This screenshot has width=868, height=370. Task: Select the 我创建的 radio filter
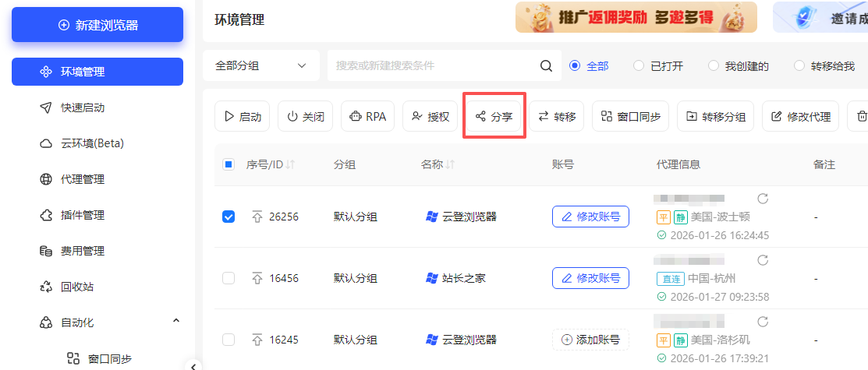tap(739, 65)
